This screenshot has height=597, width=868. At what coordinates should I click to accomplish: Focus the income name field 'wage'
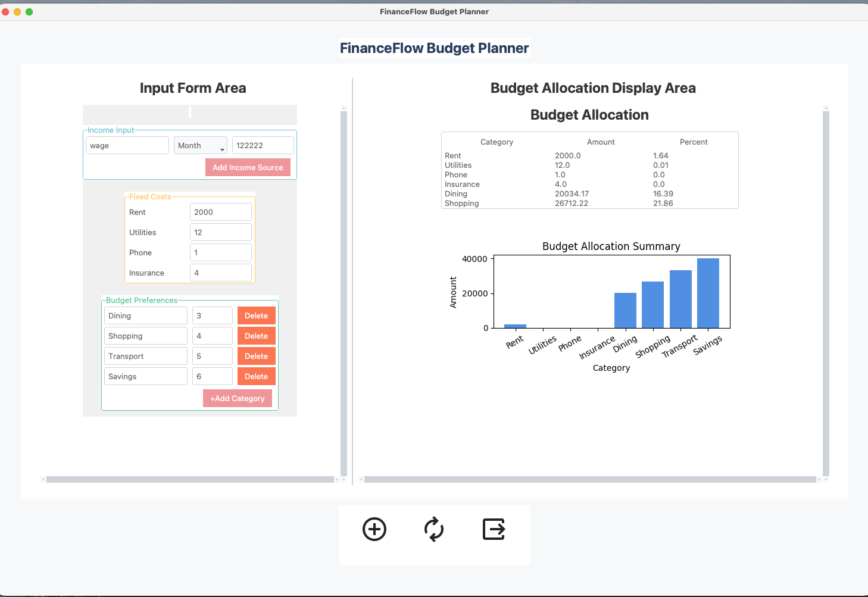[127, 145]
